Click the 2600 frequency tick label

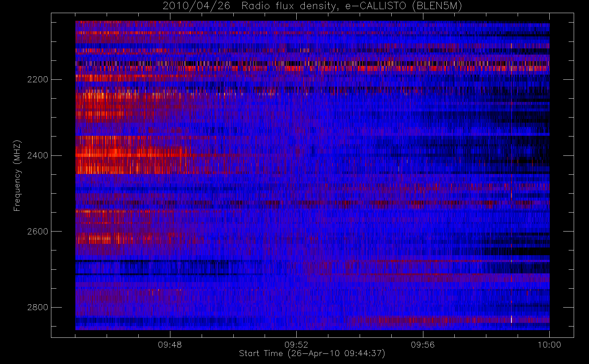click(x=37, y=232)
